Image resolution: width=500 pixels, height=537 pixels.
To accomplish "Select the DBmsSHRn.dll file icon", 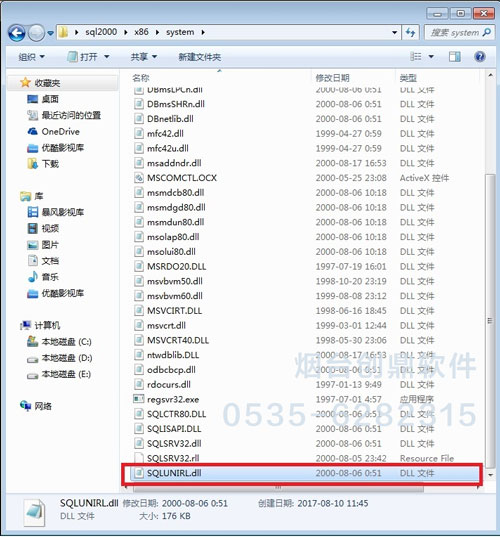I will point(138,104).
